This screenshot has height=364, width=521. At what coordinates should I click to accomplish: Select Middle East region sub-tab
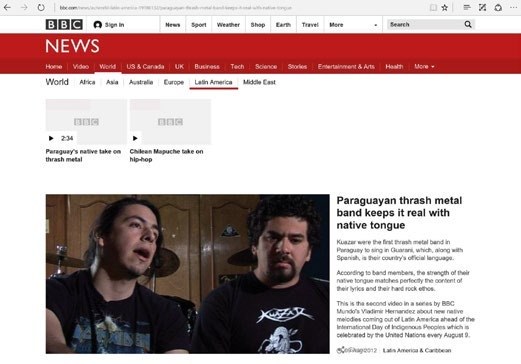(259, 82)
